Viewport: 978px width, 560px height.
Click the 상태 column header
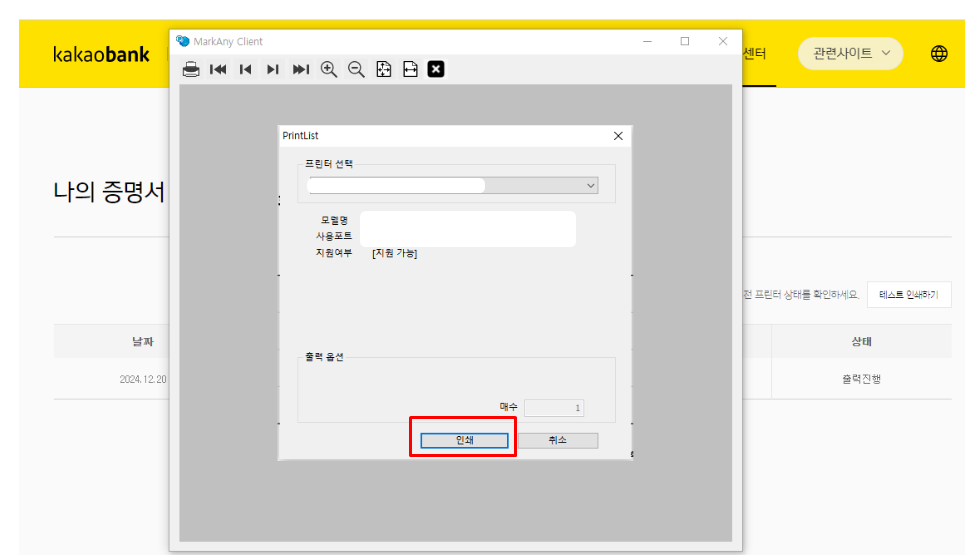point(861,341)
